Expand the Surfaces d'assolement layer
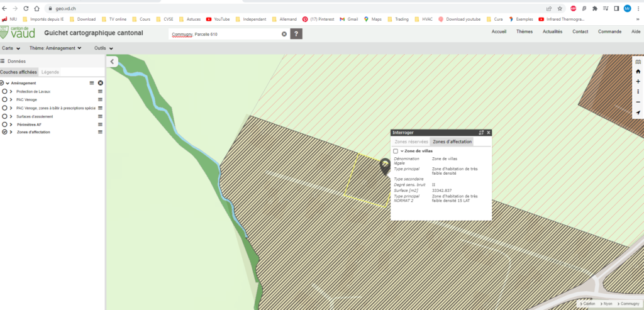This screenshot has width=644, height=310. (11, 116)
